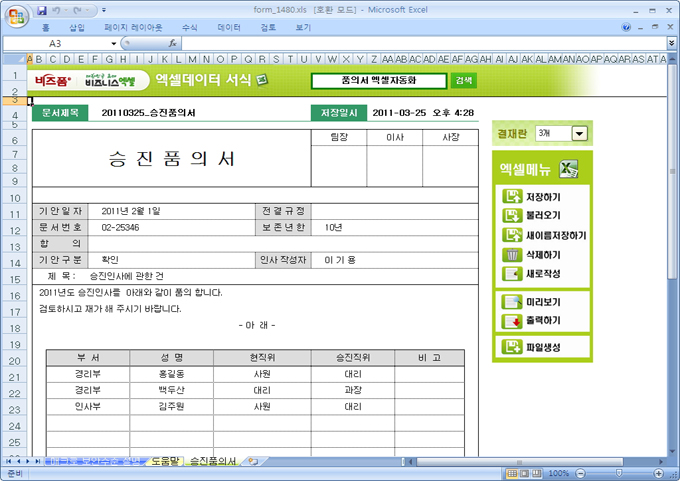Open the 검토 ribbon tab
The width and height of the screenshot is (680, 481).
268,28
